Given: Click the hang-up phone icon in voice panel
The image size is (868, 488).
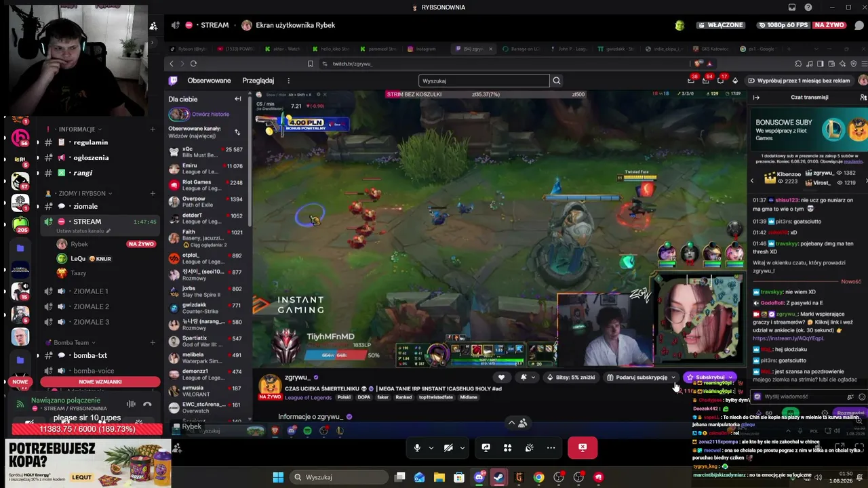Looking at the screenshot, I should pos(148,404).
